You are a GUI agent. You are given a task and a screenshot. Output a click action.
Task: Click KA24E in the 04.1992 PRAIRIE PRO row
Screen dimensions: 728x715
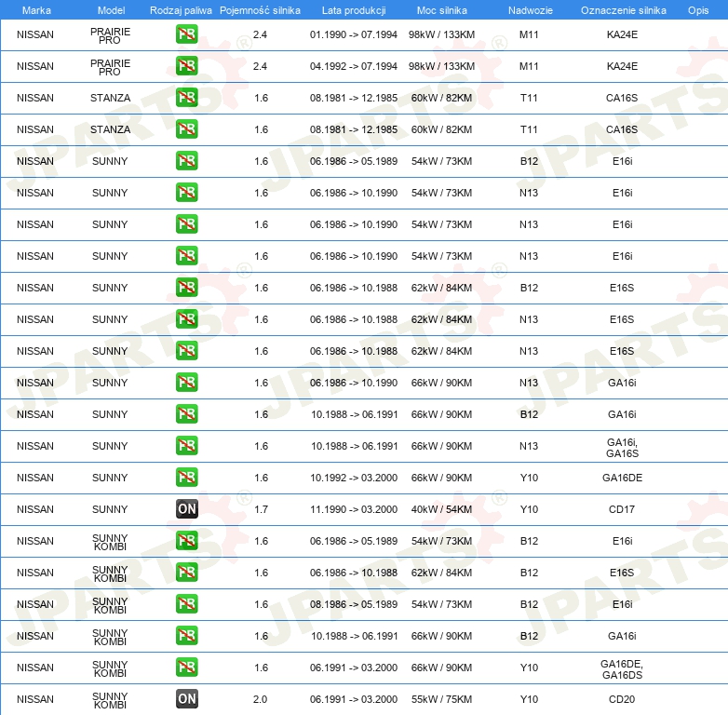coord(622,66)
